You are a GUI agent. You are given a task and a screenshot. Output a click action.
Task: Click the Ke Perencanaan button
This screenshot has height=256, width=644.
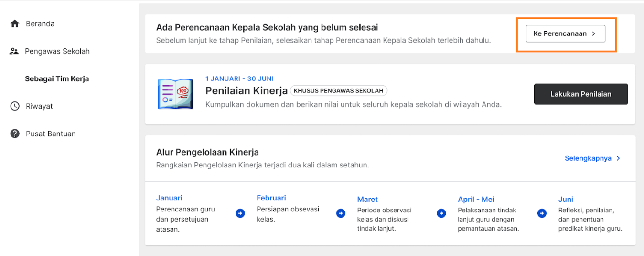(x=566, y=34)
